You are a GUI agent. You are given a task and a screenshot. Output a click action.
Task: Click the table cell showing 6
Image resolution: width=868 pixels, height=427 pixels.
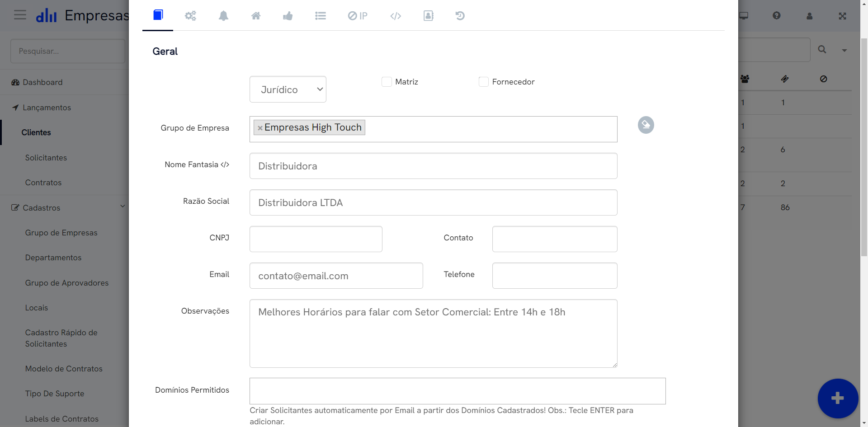(x=783, y=150)
